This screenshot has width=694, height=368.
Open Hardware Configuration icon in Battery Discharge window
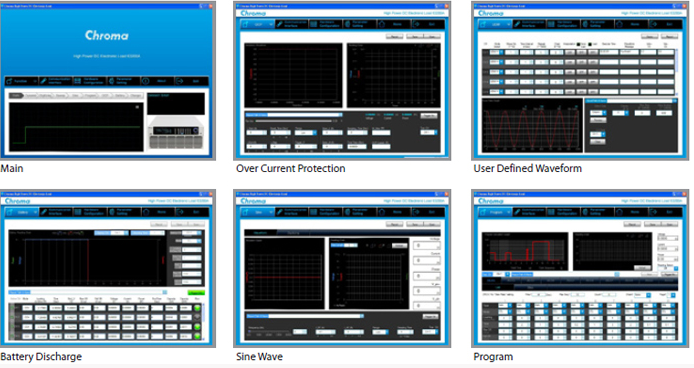[x=78, y=212]
